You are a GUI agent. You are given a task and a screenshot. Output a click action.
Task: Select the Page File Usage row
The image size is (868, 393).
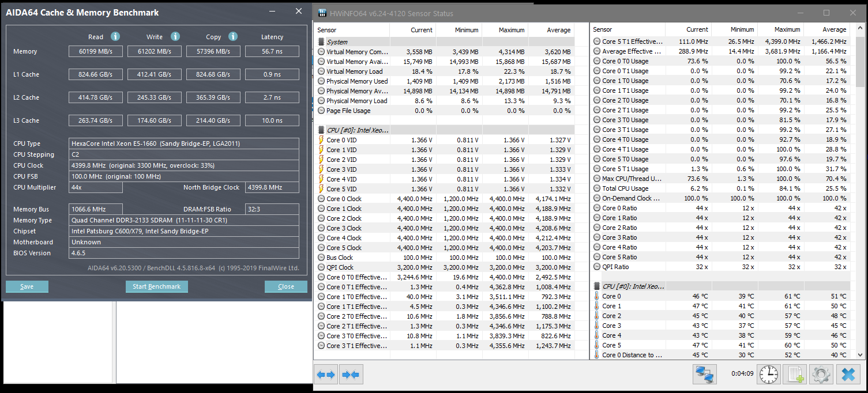445,111
